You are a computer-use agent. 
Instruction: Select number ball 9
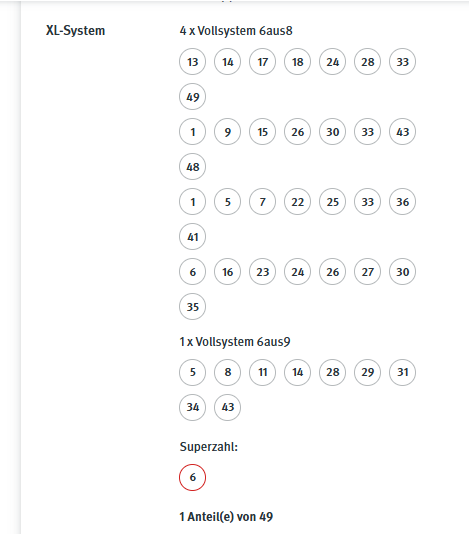coord(228,132)
